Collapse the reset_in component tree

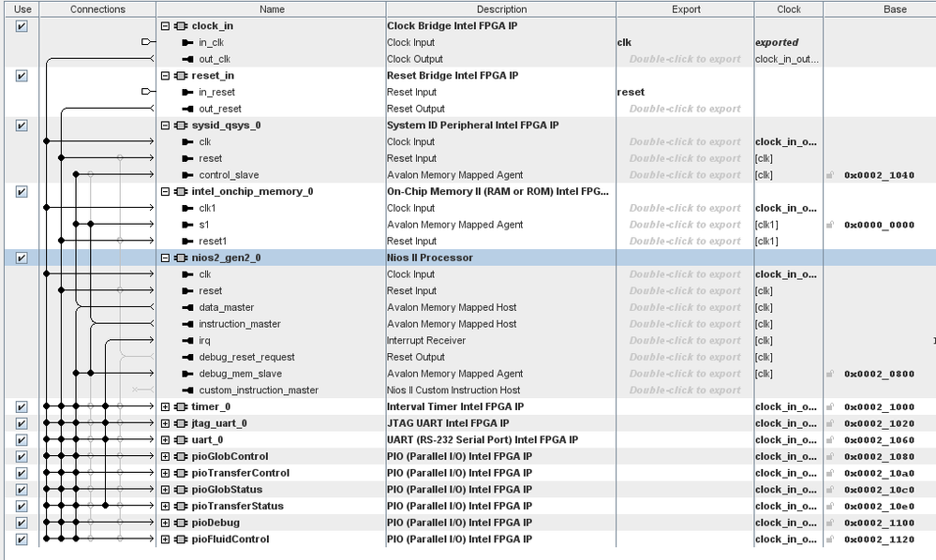tap(165, 75)
